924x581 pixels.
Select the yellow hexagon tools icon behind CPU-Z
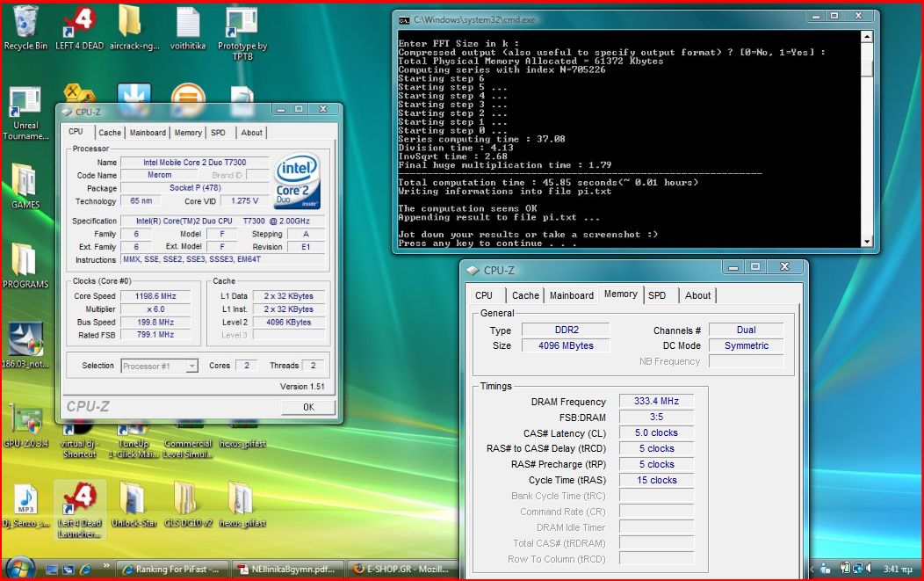coord(79,93)
